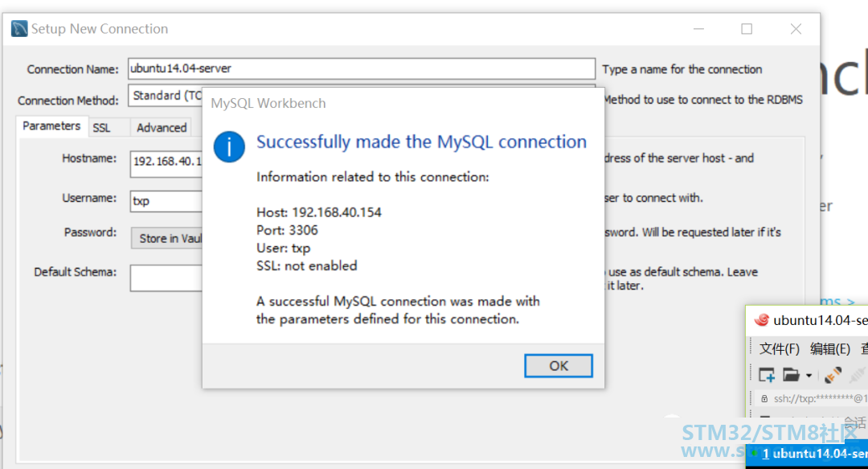Click OK in the MySQL Workbench dialog
The height and width of the screenshot is (469, 868).
click(558, 366)
